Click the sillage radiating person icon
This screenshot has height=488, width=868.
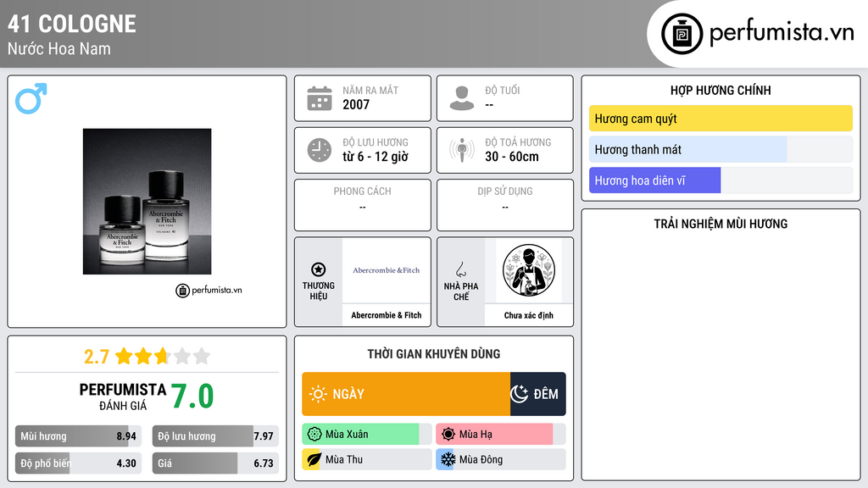462,150
